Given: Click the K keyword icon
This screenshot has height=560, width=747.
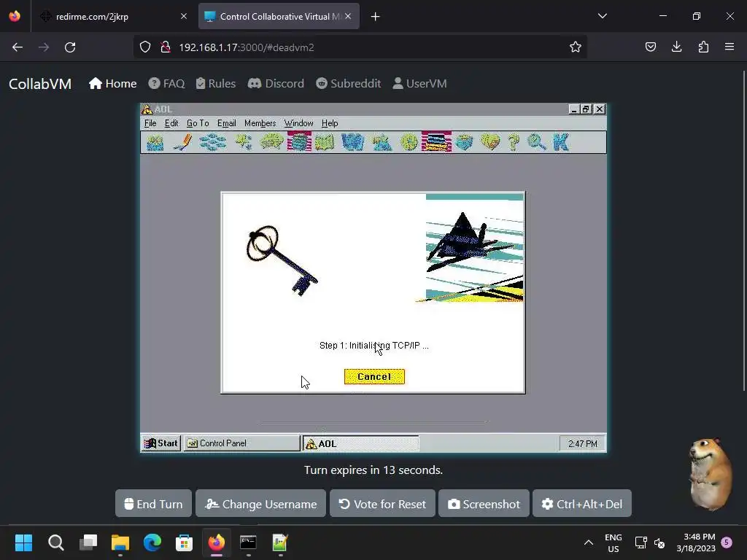Looking at the screenshot, I should point(561,142).
